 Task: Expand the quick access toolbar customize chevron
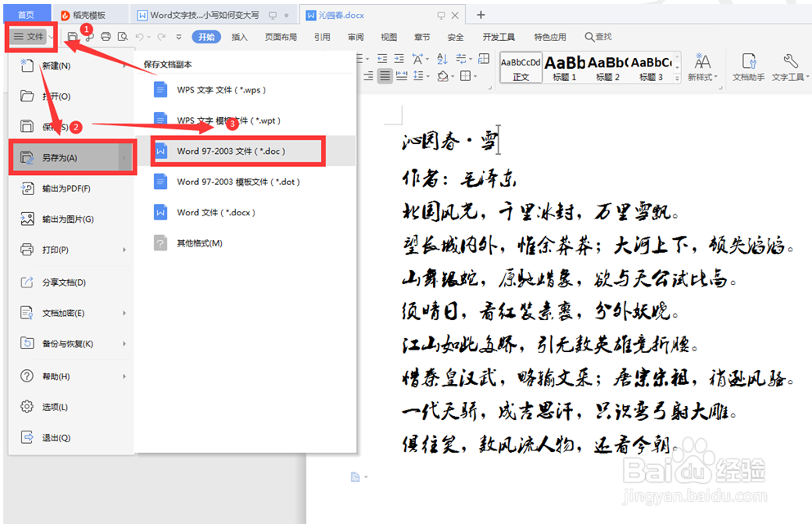tap(178, 36)
